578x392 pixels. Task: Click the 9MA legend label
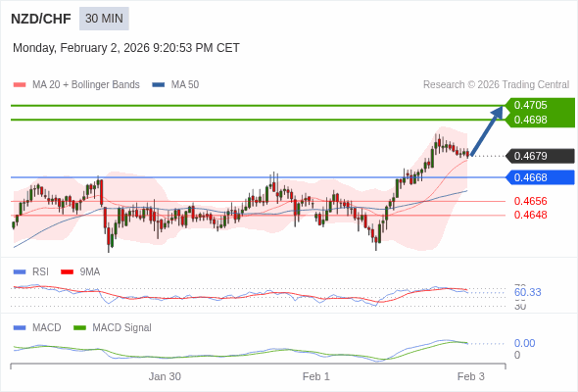pos(89,272)
